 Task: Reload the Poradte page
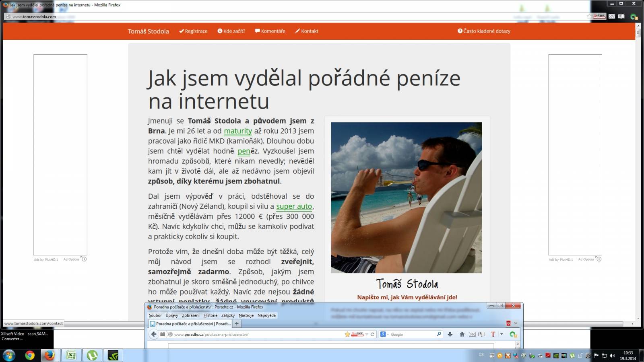coord(373,334)
